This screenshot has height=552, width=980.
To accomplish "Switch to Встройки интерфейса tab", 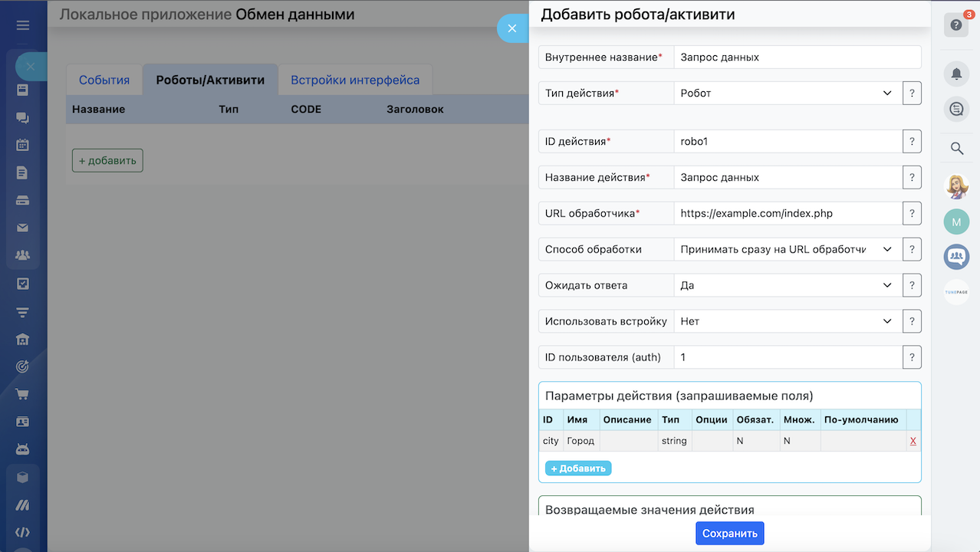I will pyautogui.click(x=354, y=80).
